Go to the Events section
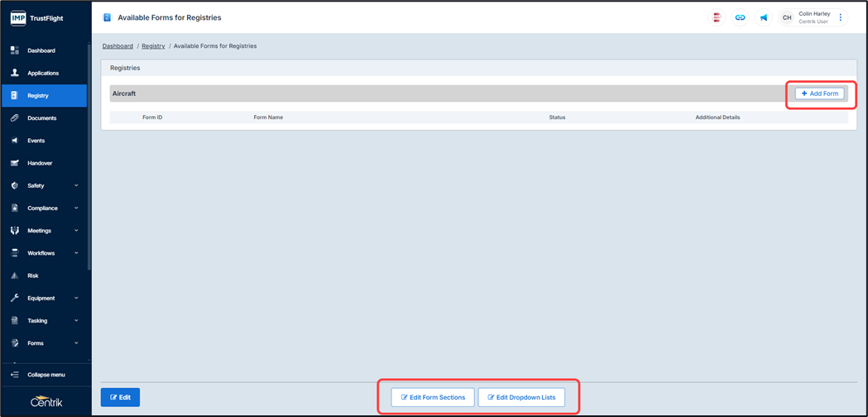Viewport: 868px width, 417px height. click(x=36, y=141)
